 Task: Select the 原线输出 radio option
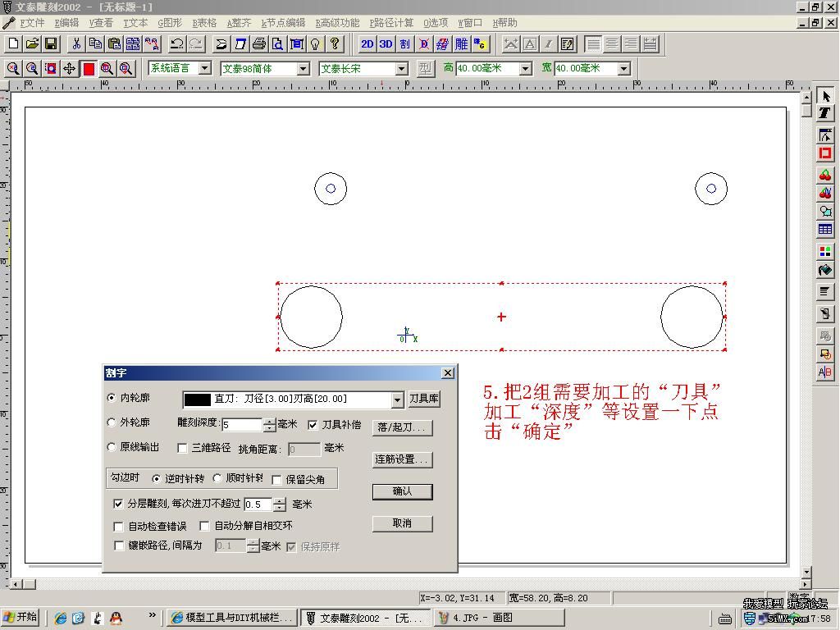[112, 447]
